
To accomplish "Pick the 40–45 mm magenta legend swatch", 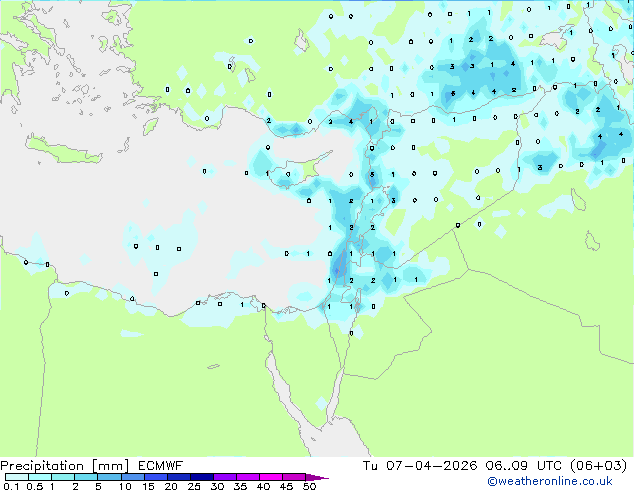I will [x=271, y=477].
